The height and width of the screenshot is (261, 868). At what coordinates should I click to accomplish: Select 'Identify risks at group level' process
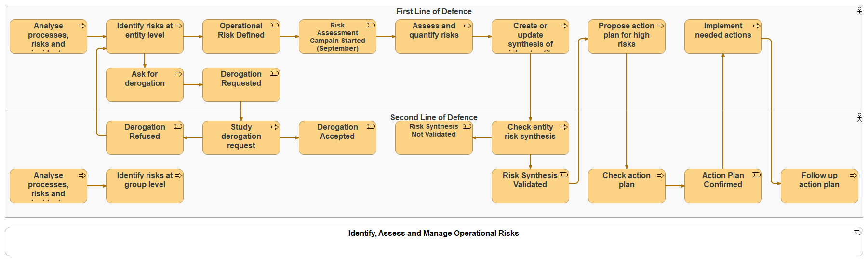point(145,186)
